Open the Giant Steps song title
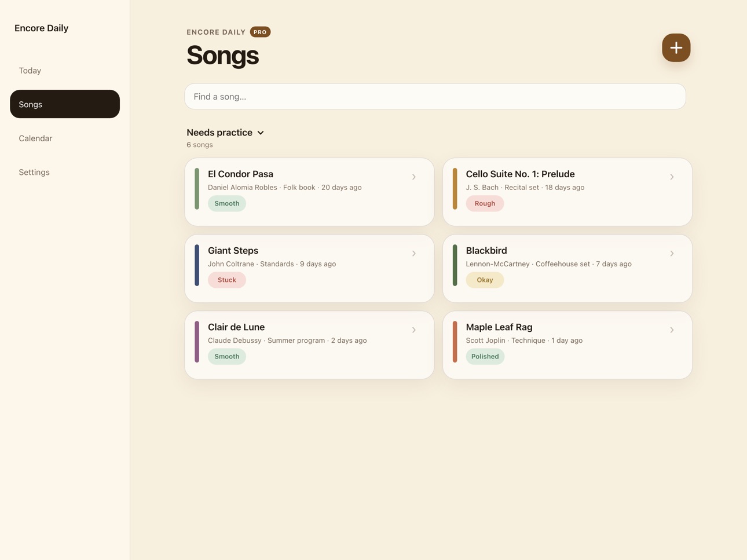 (233, 250)
